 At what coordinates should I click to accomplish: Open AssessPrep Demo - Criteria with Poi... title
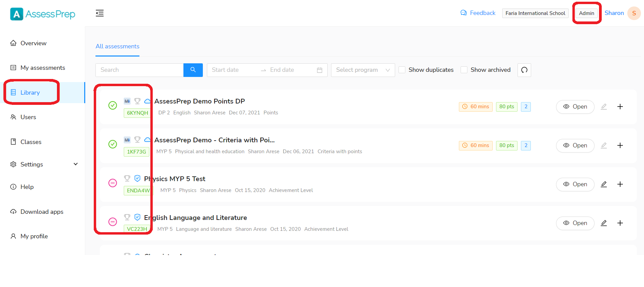coord(214,140)
